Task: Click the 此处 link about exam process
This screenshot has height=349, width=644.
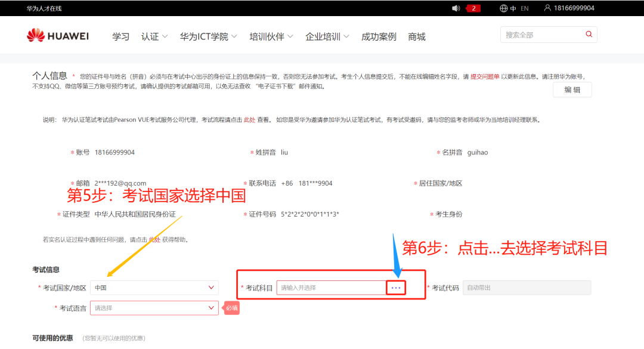Action: (249, 120)
